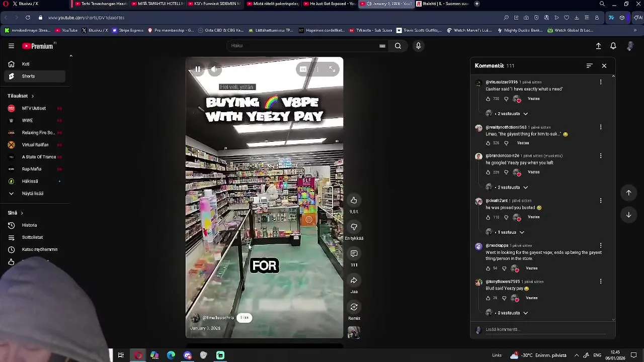Viewport: 644px width, 362px height.
Task: Open @timeteaschris channel from video
Action: [x=218, y=318]
